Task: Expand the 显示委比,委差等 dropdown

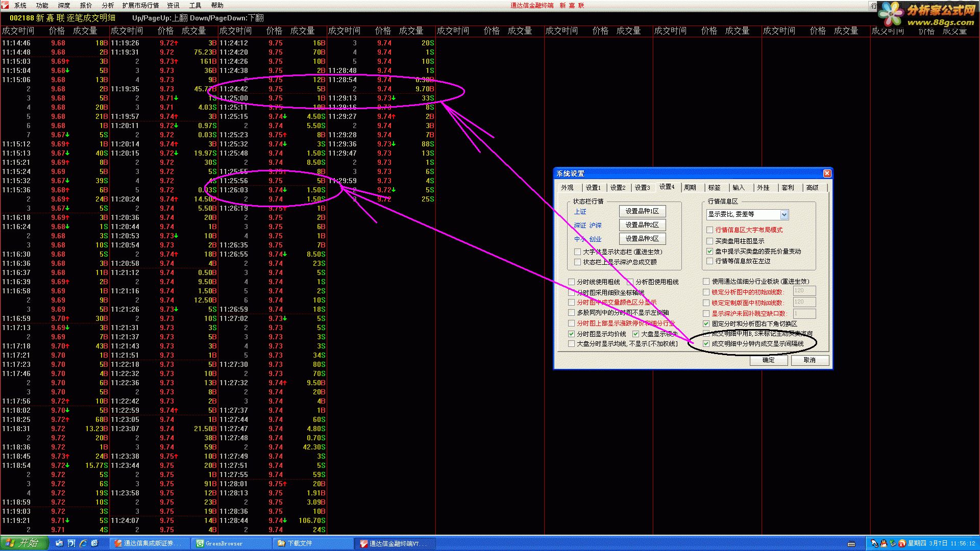Action: click(x=785, y=215)
